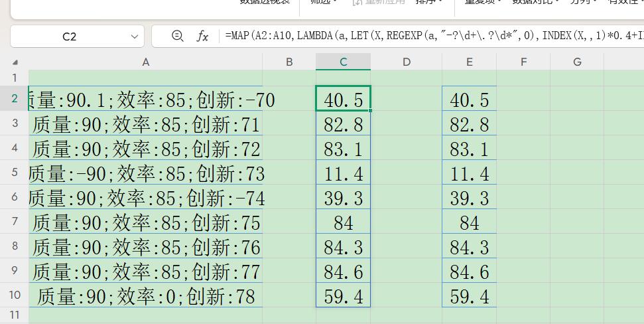Click the cell ending with 创新:72
The image size is (644, 324).
pos(145,148)
